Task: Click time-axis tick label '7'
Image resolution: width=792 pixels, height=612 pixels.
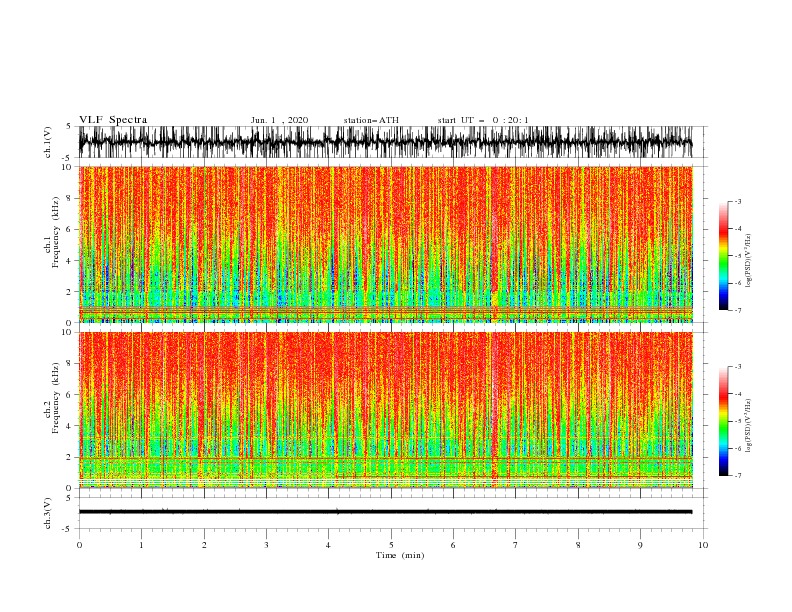Action: coord(516,545)
